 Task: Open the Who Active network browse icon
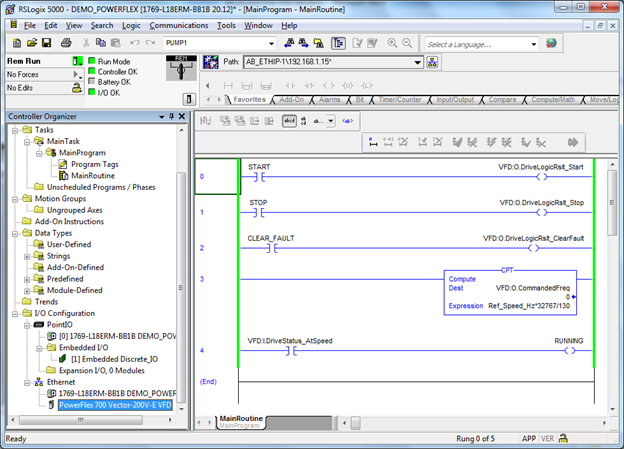pos(432,62)
